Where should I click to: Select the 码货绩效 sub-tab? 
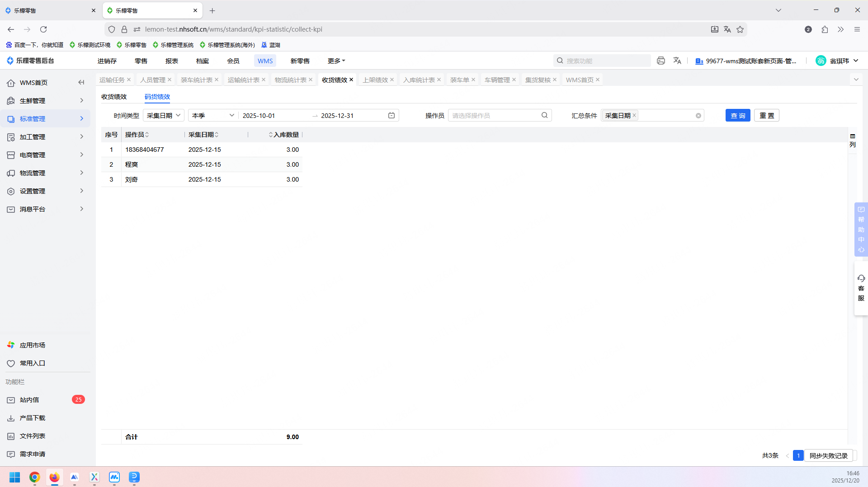point(157,97)
